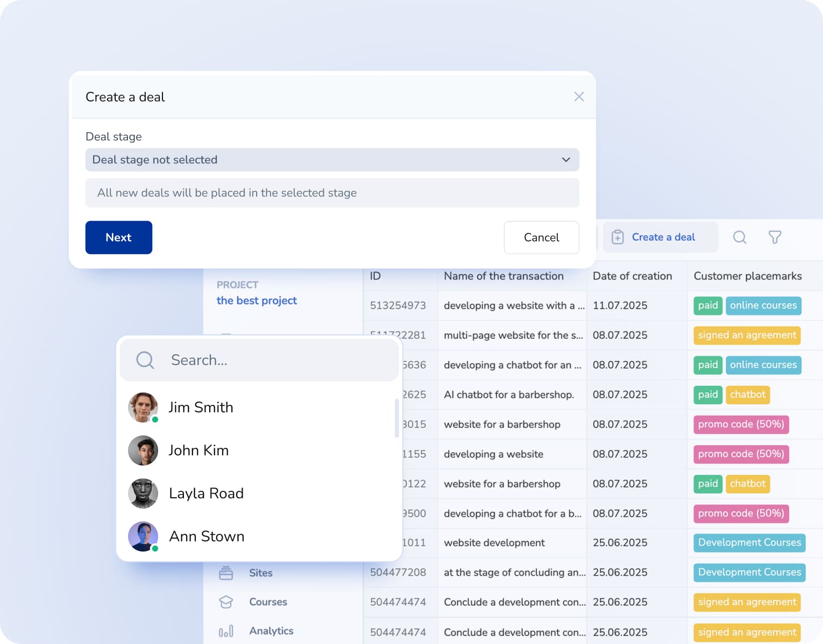Screen dimensions: 823x644
Task: Click the Development Courses tag for website development
Action: tap(749, 543)
